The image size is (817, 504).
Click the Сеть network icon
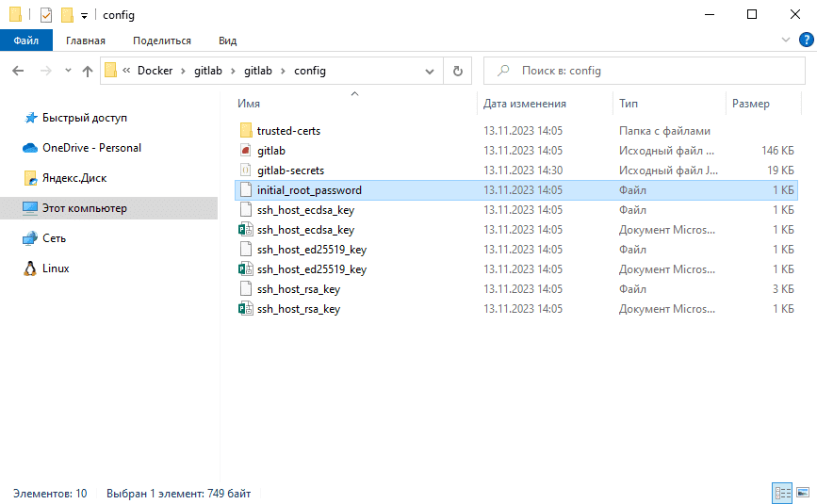30,238
